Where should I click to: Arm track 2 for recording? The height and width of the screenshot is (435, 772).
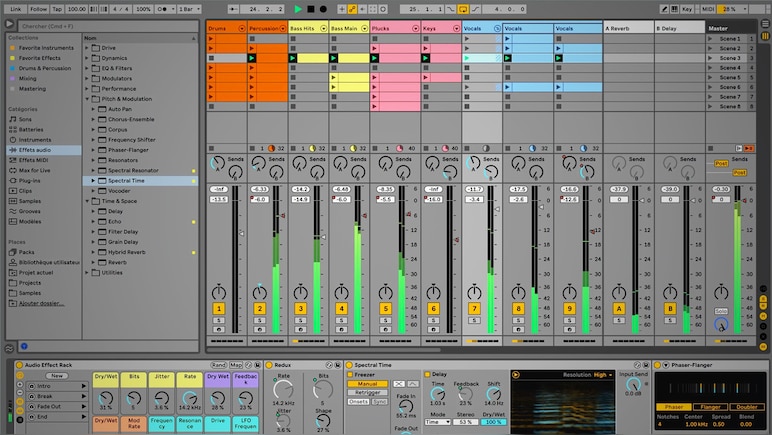[x=259, y=330]
